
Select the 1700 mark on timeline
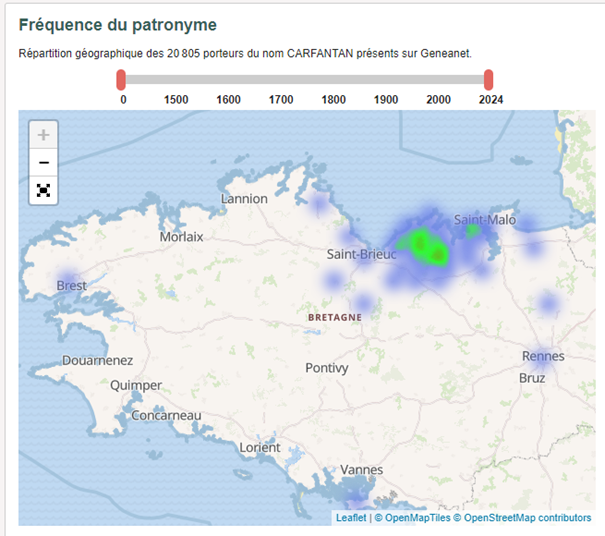click(281, 99)
